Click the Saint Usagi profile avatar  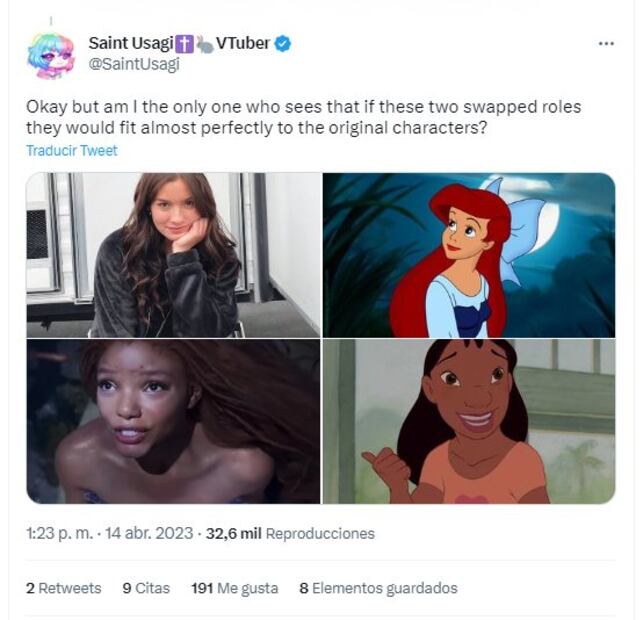coord(51,54)
